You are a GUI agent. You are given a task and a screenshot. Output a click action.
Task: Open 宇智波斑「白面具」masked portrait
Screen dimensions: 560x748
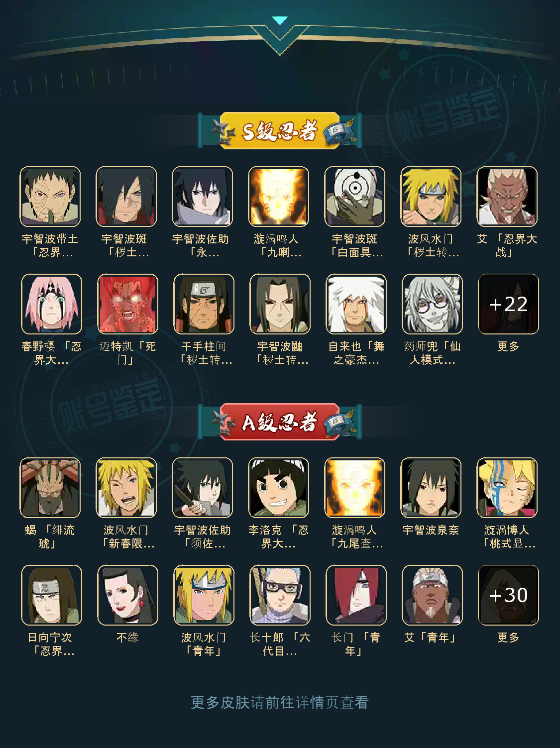click(354, 197)
